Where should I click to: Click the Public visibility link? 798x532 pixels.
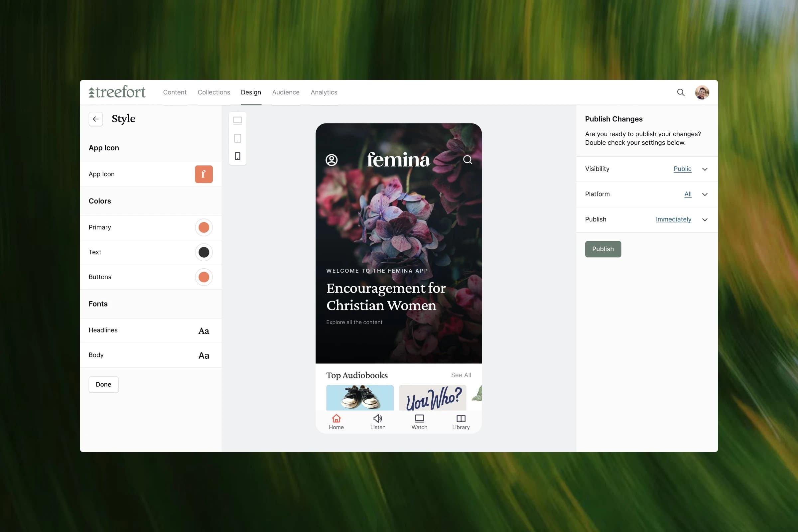tap(682, 169)
